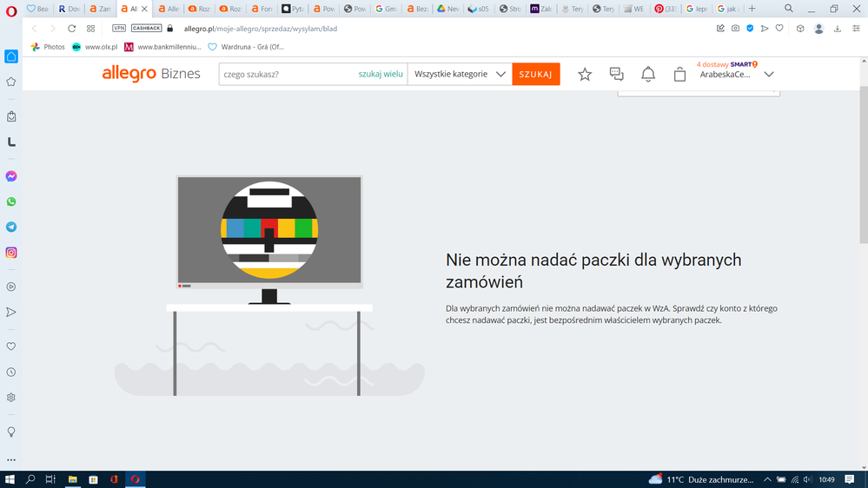Show hidden system tray icons chevron
868x488 pixels.
click(767, 479)
